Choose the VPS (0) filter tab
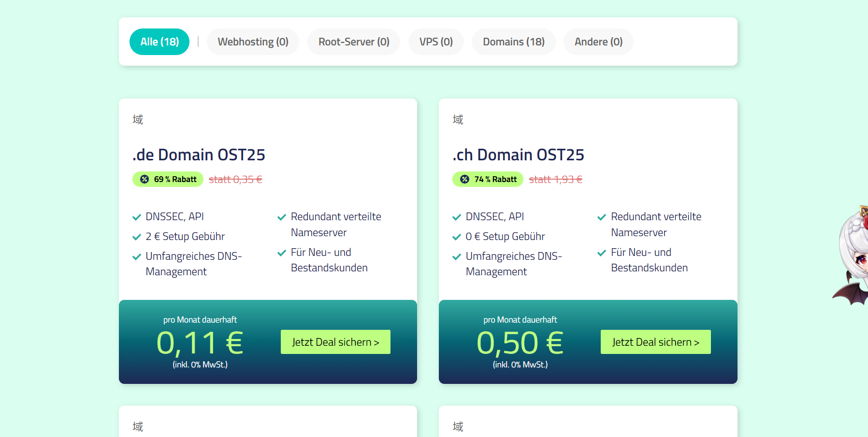868x437 pixels. click(436, 42)
